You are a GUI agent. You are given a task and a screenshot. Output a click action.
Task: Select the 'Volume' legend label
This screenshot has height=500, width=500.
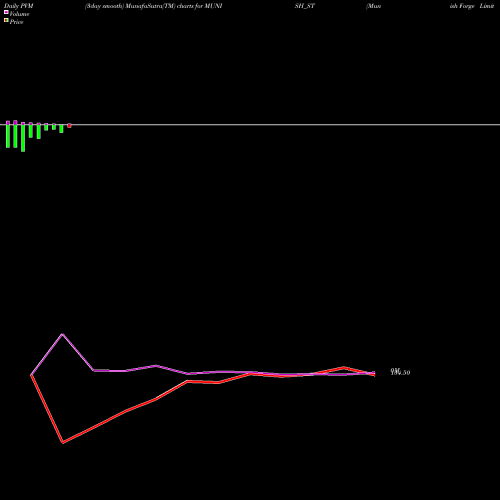pyautogui.click(x=19, y=14)
